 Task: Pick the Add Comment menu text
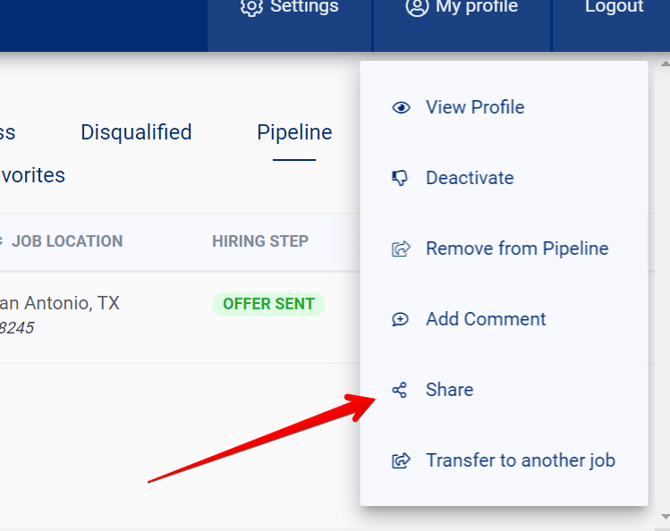[486, 319]
